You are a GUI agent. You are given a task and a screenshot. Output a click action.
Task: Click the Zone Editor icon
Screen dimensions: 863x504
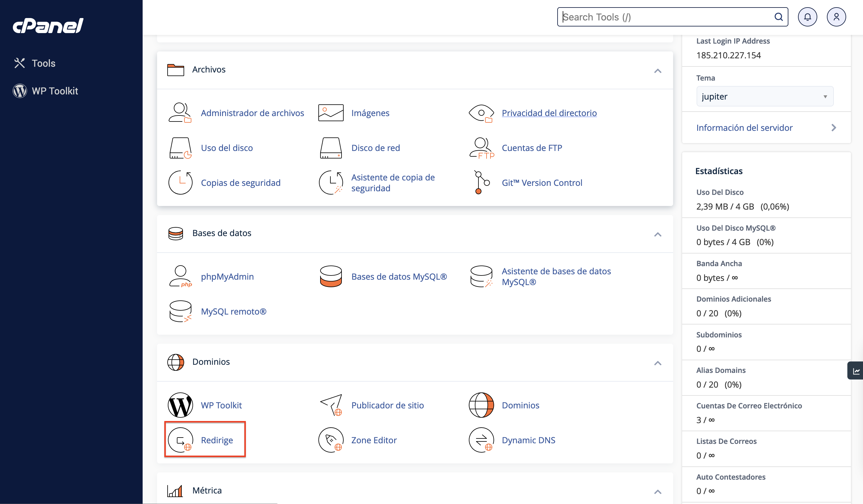tap(331, 440)
